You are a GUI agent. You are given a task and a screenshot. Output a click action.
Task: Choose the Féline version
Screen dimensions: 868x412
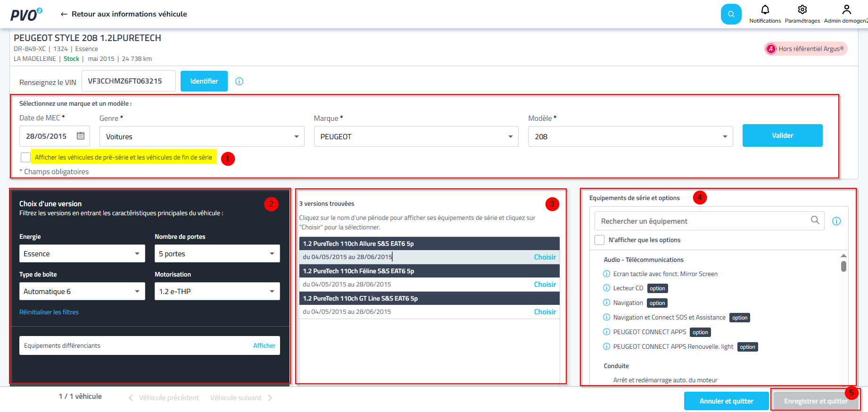pyautogui.click(x=545, y=285)
